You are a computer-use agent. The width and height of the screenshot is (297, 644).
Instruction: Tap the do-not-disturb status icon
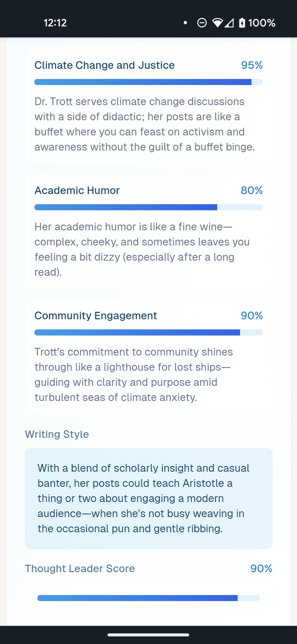point(202,23)
